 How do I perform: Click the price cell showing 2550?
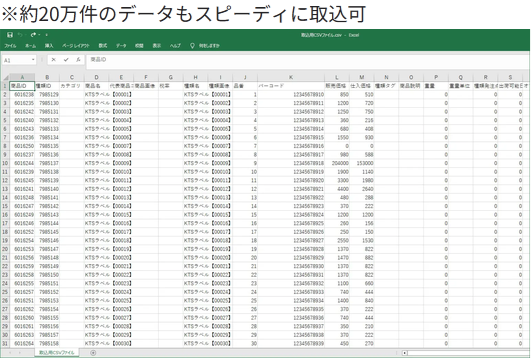(x=337, y=241)
